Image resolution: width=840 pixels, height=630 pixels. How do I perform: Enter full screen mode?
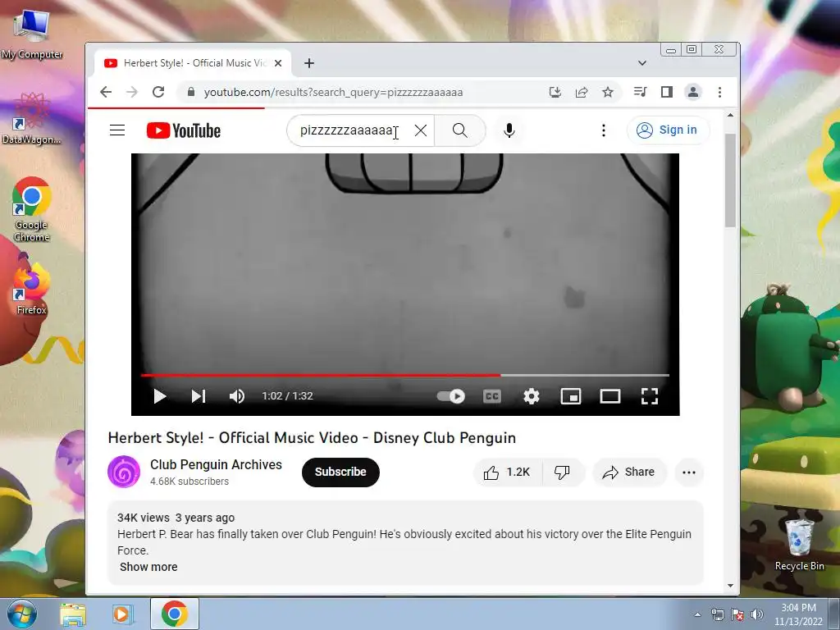point(650,396)
